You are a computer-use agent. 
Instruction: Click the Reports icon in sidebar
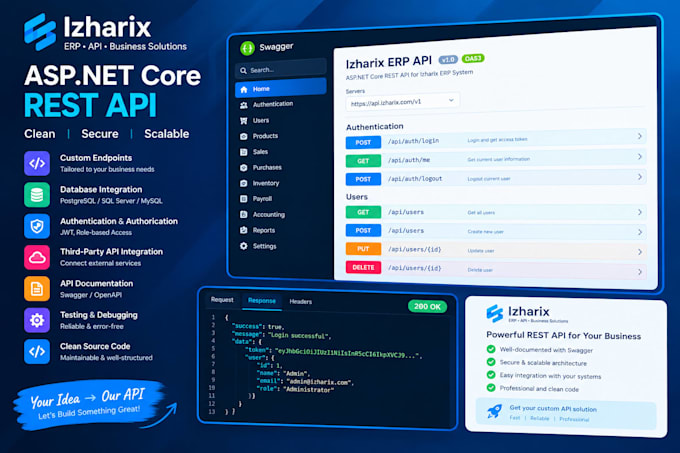coord(244,230)
